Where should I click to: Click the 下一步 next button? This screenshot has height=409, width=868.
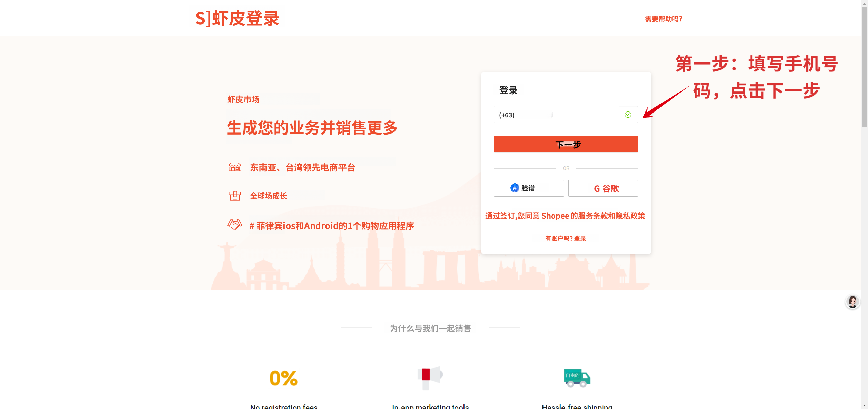[x=566, y=144]
